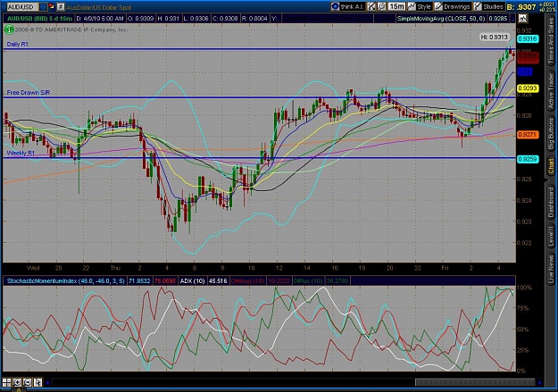Click the StochasticMomentumIndex study label
The width and height of the screenshot is (558, 392).
(65, 281)
